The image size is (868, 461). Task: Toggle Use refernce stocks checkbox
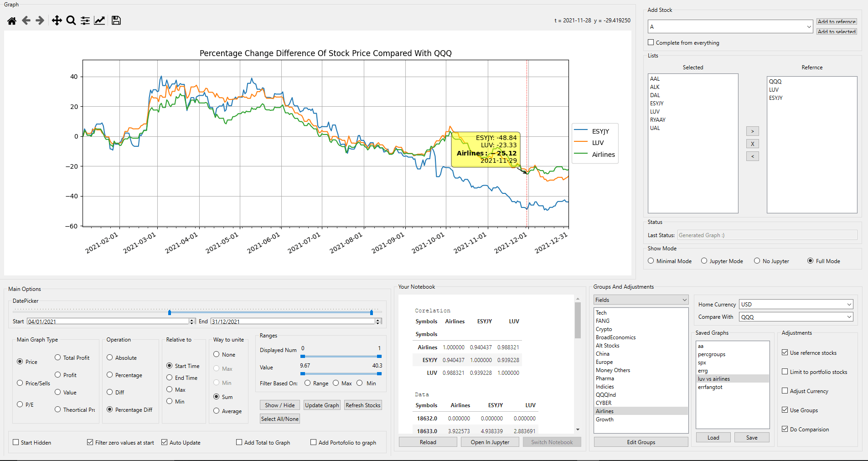pyautogui.click(x=785, y=352)
